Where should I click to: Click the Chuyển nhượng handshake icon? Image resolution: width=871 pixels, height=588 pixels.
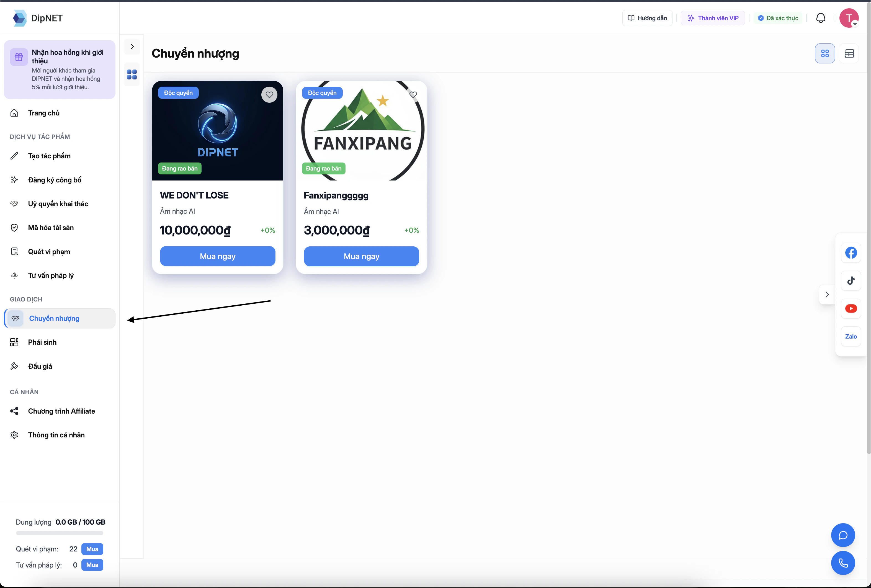16,319
